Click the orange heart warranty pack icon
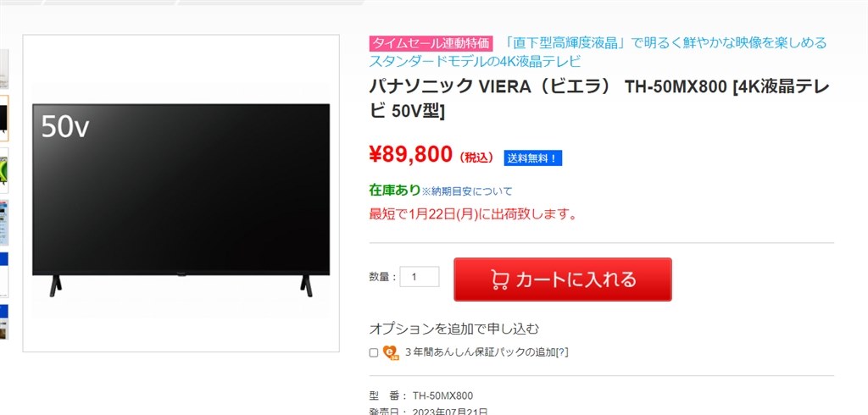 click(390, 352)
